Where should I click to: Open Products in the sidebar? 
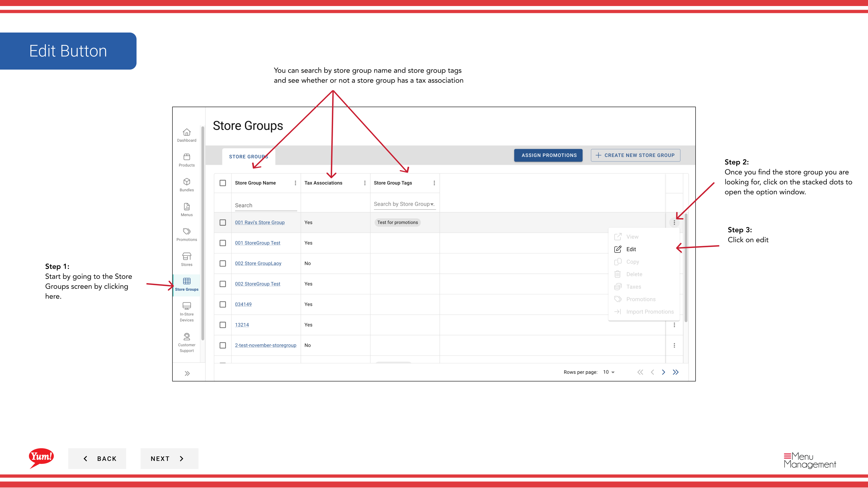tap(187, 160)
